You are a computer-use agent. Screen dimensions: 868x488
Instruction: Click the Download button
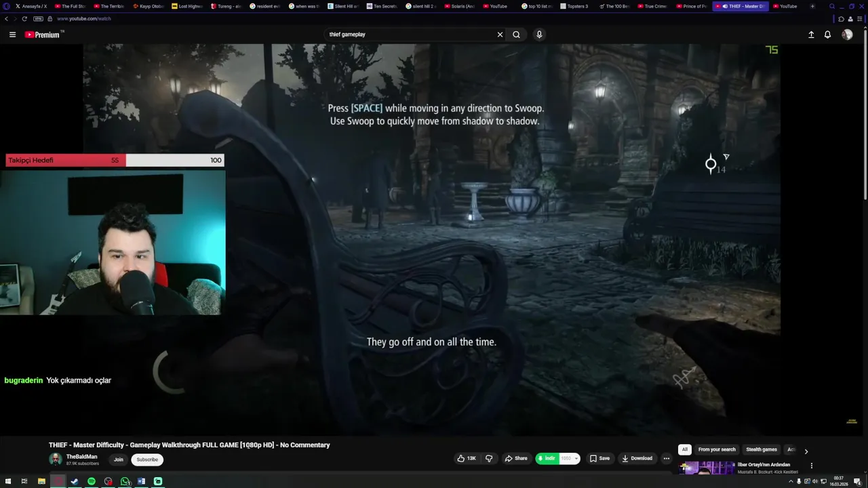pyautogui.click(x=637, y=459)
